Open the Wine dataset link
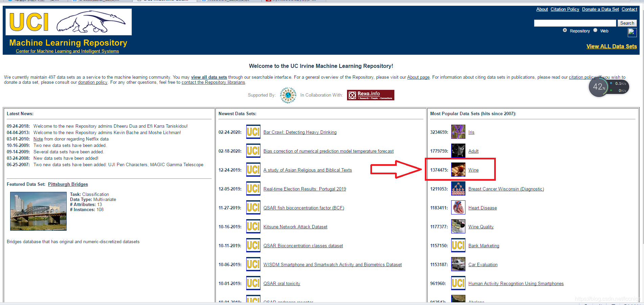 (474, 170)
